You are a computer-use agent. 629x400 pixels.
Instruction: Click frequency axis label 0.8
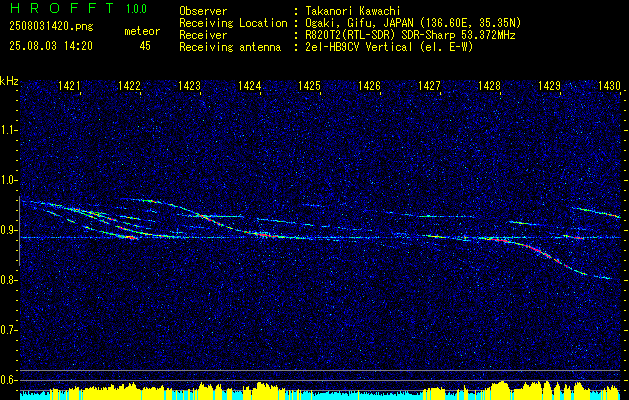(x=8, y=280)
